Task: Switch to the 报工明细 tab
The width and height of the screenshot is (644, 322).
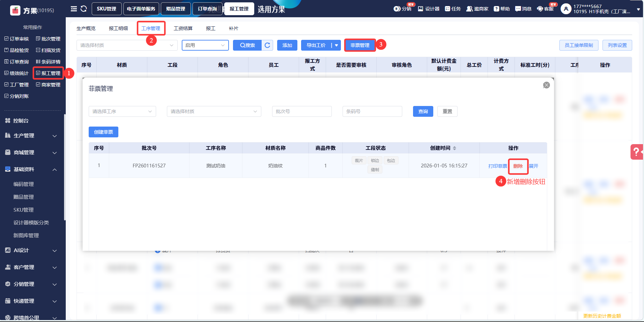Action: pos(118,28)
